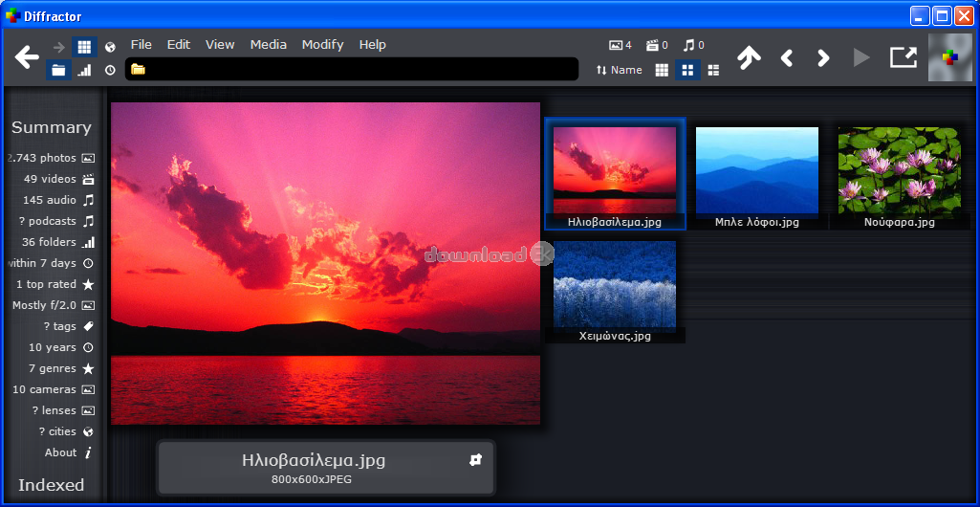Image resolution: width=980 pixels, height=507 pixels.
Task: Open the View menu
Action: [x=220, y=44]
